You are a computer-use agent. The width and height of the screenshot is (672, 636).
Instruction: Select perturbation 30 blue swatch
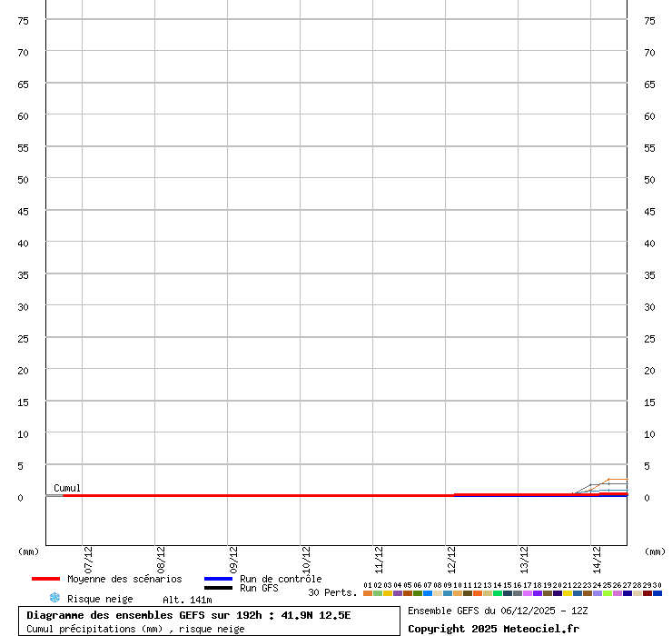pyautogui.click(x=657, y=593)
